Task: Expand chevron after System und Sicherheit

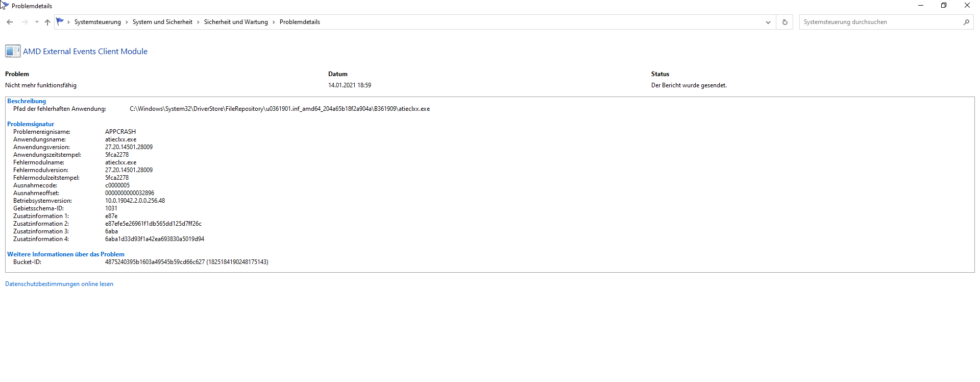Action: tap(198, 22)
